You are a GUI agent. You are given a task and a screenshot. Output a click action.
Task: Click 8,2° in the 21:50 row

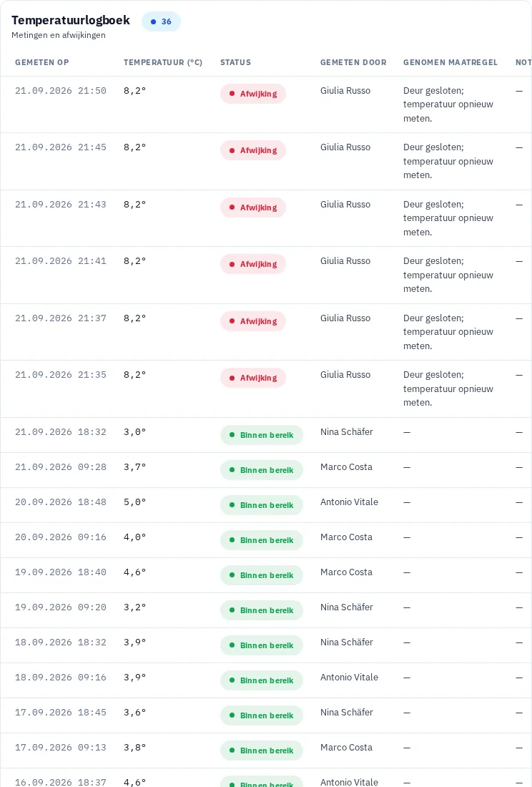click(x=135, y=91)
